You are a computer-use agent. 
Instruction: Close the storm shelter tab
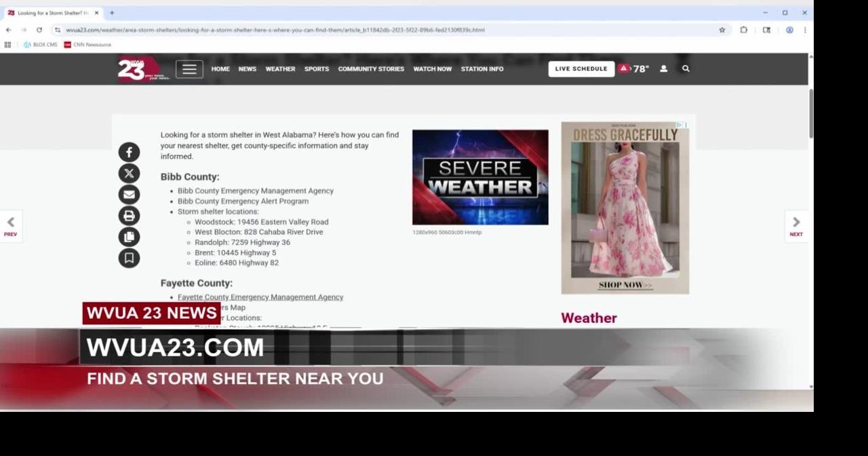pos(96,13)
